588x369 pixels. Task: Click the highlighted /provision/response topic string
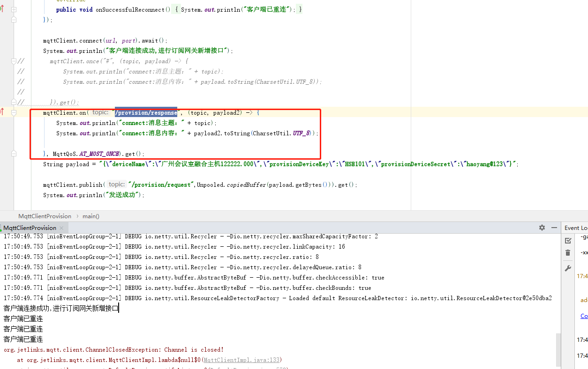point(145,112)
